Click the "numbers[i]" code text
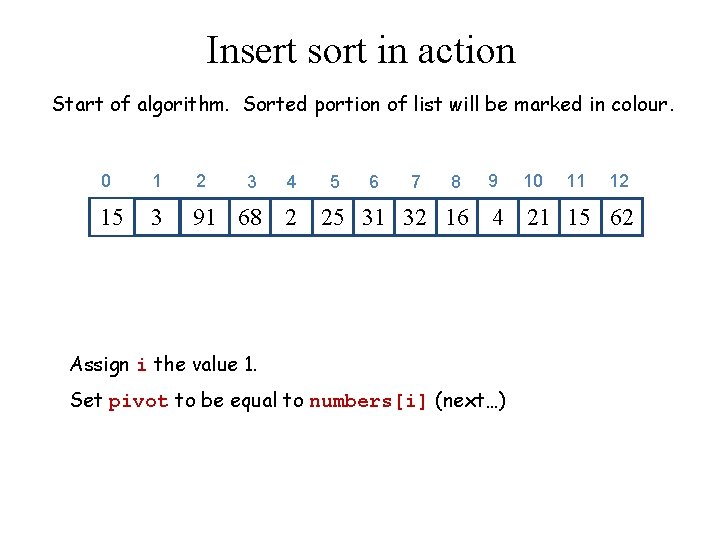 click(x=369, y=402)
